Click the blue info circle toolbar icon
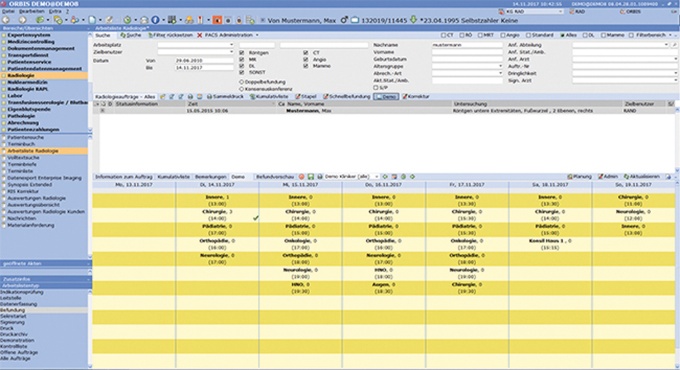The width and height of the screenshot is (680, 370). (156, 20)
